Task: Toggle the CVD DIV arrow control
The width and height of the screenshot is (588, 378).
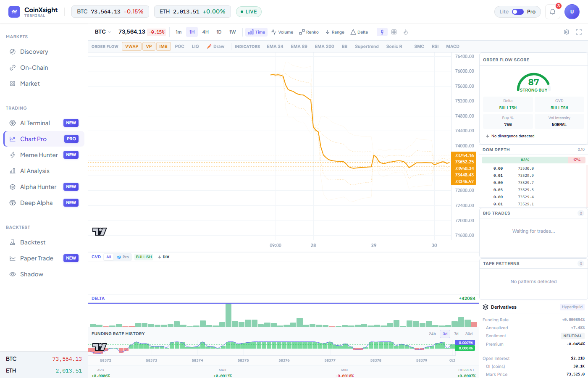Action: pos(164,257)
